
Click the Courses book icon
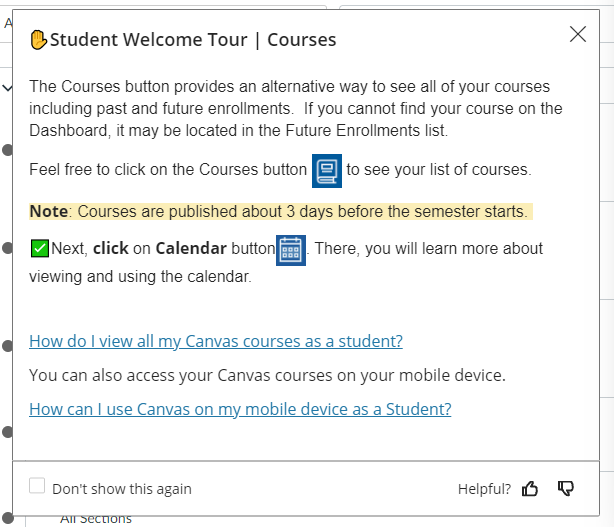click(327, 170)
